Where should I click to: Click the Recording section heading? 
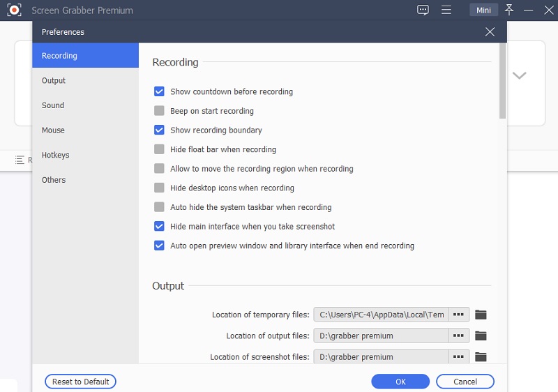pos(176,62)
